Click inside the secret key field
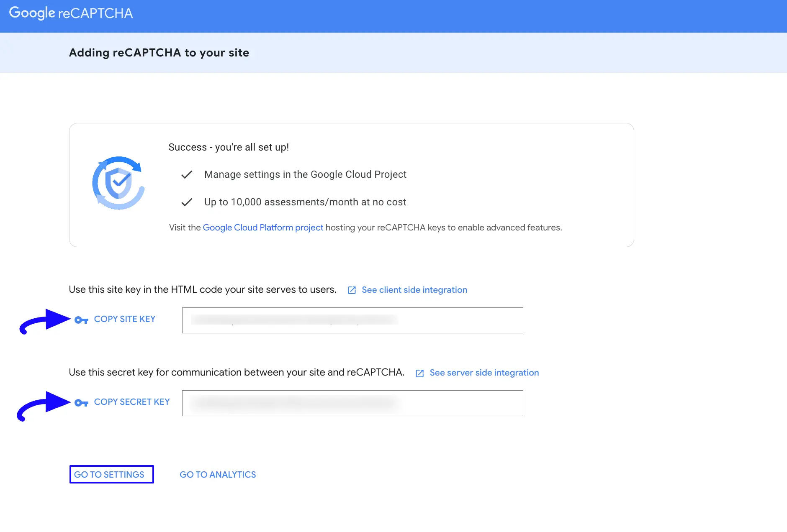Screen dimensions: 787x532 (x=352, y=403)
